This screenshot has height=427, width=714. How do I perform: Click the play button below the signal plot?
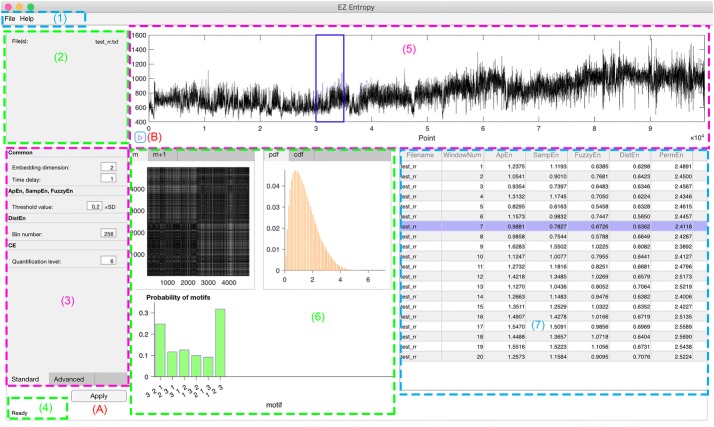coord(140,137)
